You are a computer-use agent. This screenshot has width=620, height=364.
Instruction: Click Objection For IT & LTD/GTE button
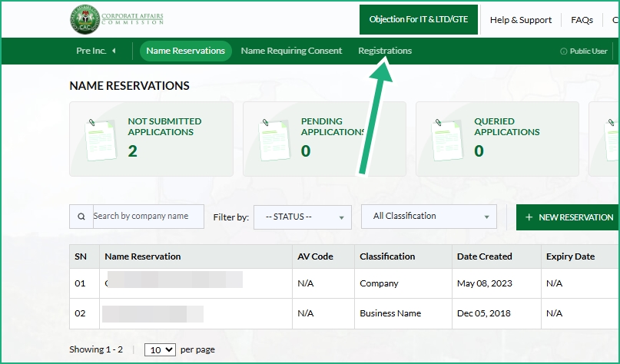[x=419, y=19]
